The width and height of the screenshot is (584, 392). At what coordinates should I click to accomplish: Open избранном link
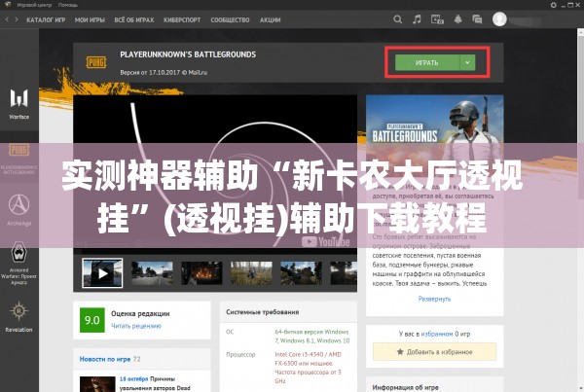click(437, 334)
